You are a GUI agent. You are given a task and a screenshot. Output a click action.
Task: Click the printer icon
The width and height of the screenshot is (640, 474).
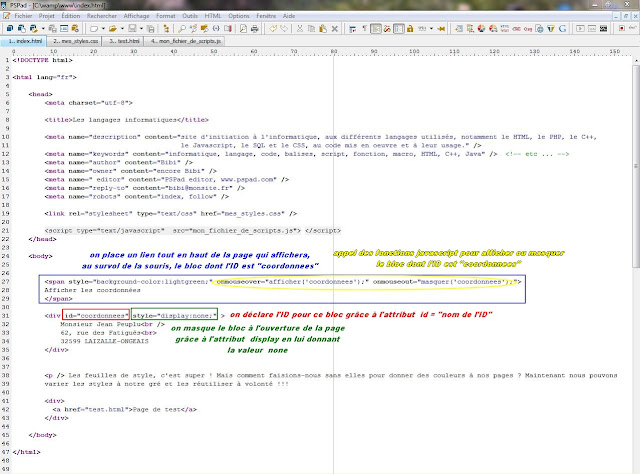click(x=254, y=29)
